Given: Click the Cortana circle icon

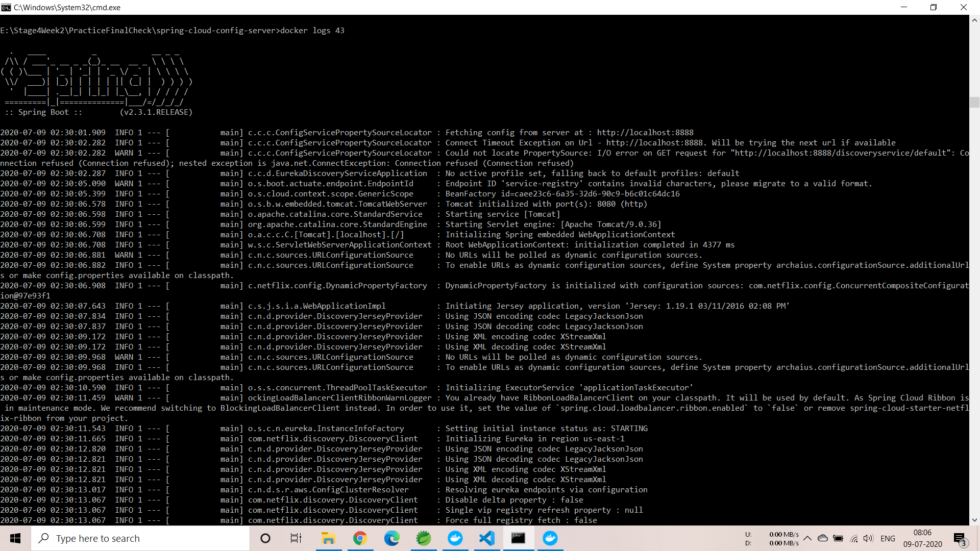Looking at the screenshot, I should click(x=265, y=538).
